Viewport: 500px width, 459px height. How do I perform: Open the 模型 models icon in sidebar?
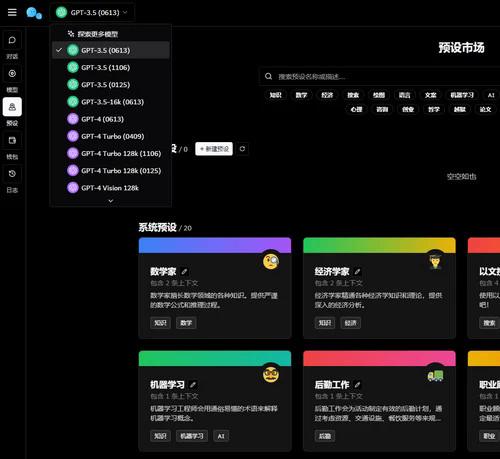(12, 73)
